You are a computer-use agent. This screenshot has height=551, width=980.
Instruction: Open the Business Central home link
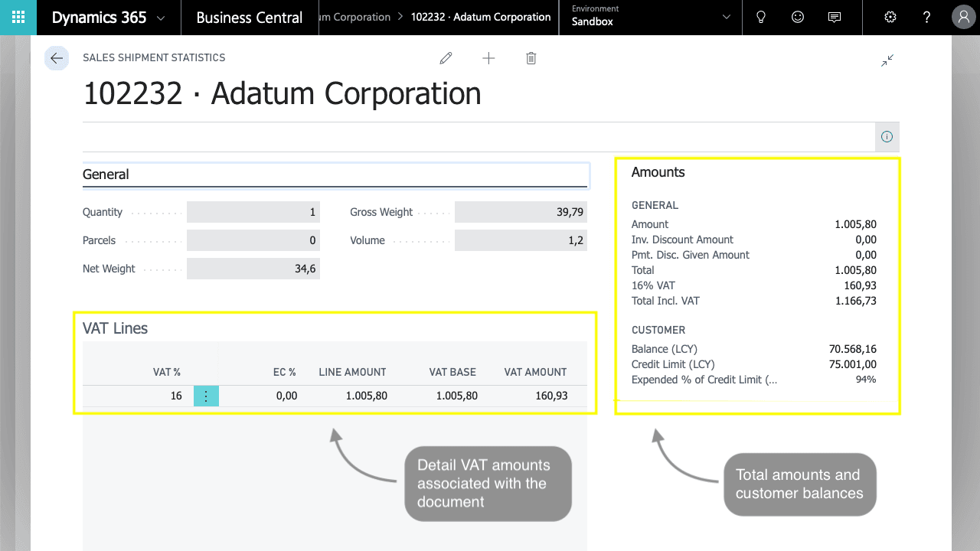pyautogui.click(x=250, y=18)
